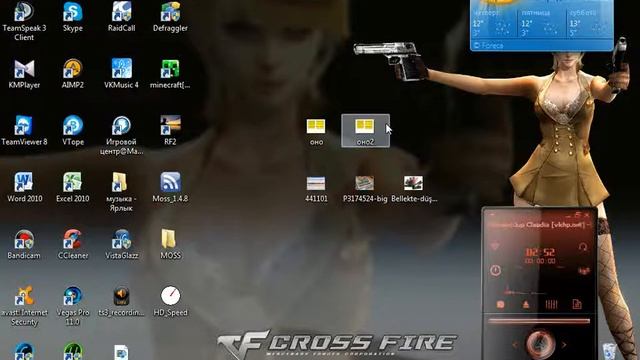Skip to previous track in player

click(515, 345)
